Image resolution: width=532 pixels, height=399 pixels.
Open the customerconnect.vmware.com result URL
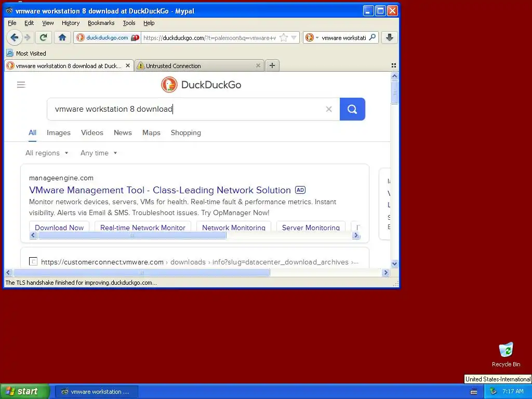(199, 262)
